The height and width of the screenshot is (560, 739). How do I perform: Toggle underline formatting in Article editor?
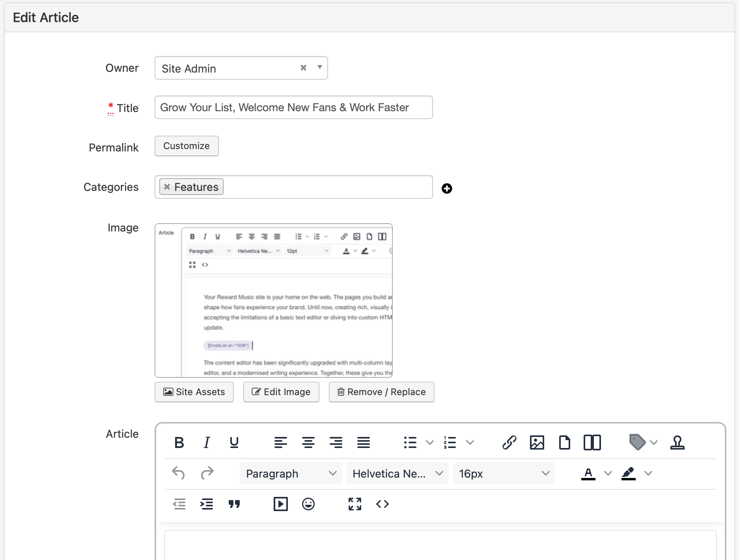(x=234, y=442)
